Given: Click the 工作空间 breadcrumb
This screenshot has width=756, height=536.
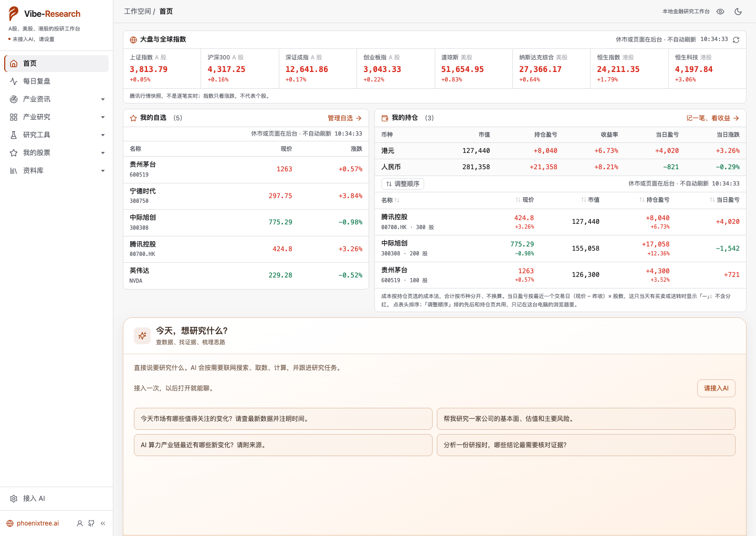Looking at the screenshot, I should click(x=138, y=12).
